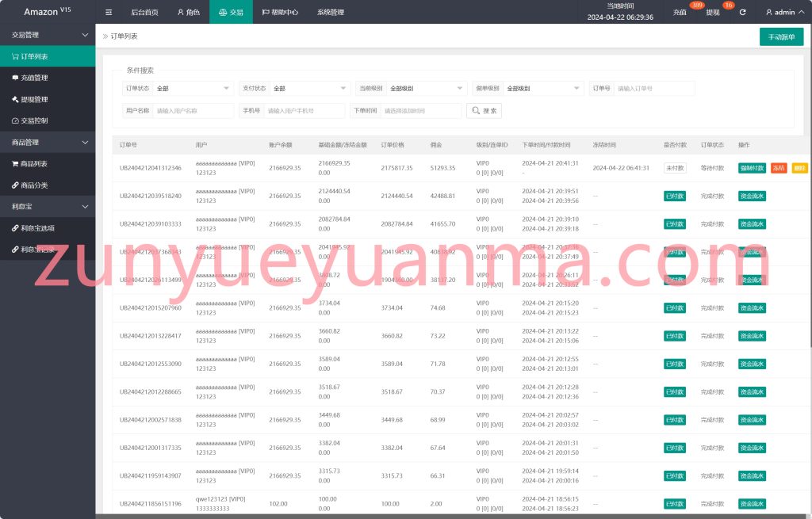The height and width of the screenshot is (519, 812).
Task: Collapse the 交易管理 sidebar group
Action: coord(48,35)
